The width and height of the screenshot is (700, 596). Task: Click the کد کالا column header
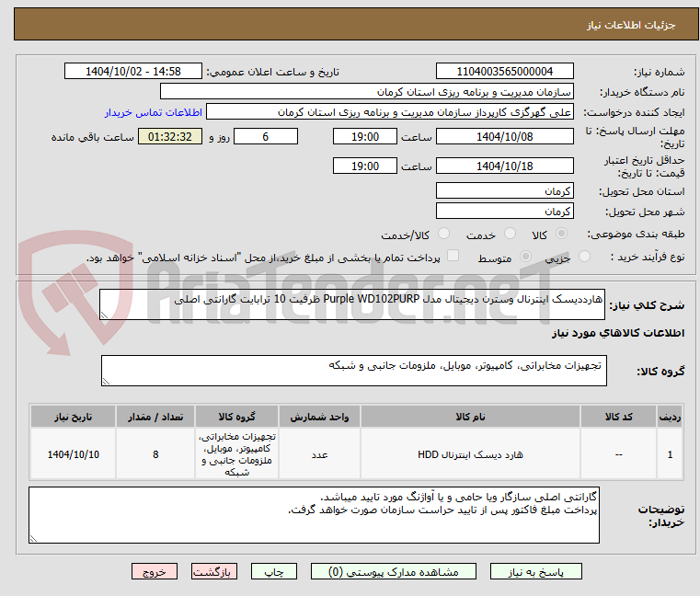tap(618, 417)
